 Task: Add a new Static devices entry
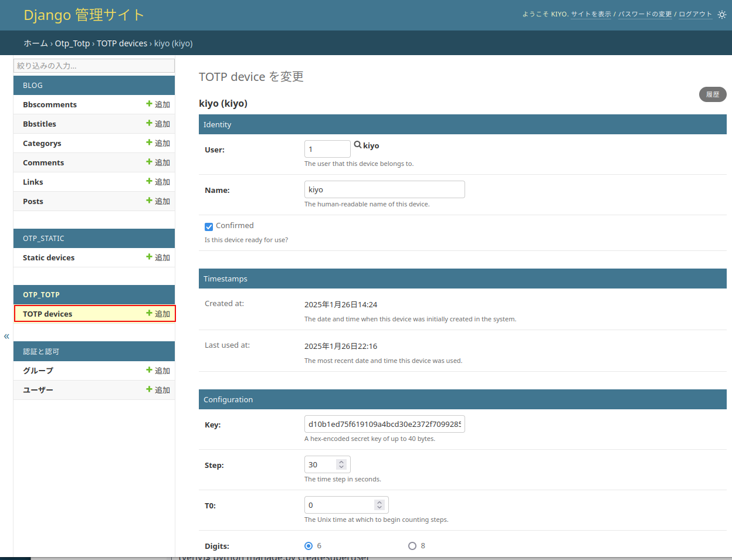coord(158,257)
